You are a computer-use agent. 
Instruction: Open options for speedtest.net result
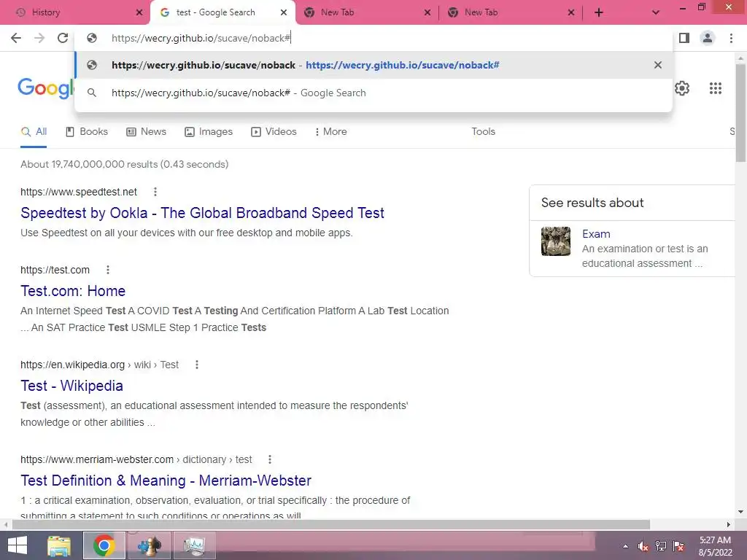coord(155,192)
